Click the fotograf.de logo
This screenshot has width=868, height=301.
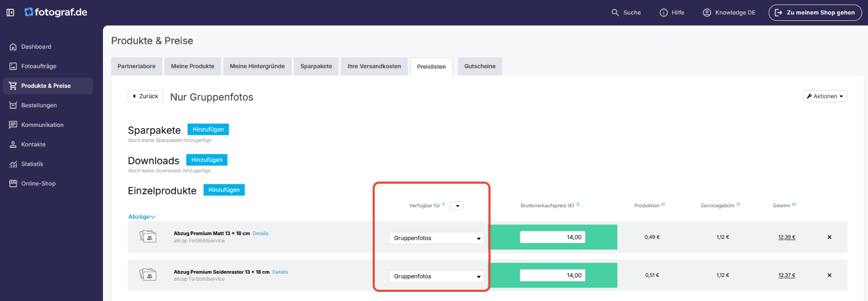coord(56,12)
